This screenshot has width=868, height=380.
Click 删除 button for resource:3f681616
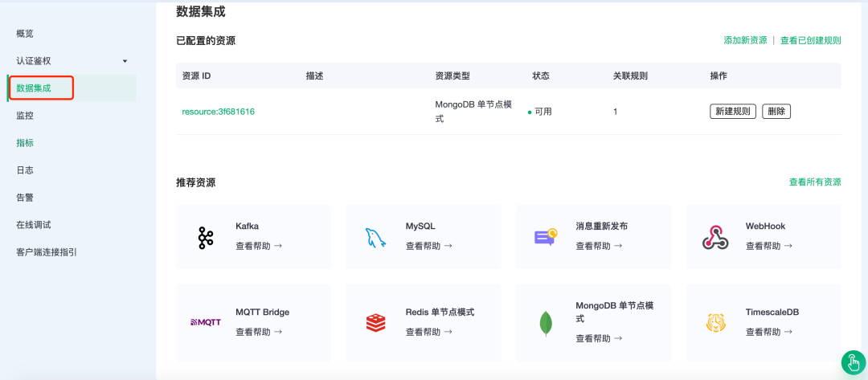tap(776, 111)
